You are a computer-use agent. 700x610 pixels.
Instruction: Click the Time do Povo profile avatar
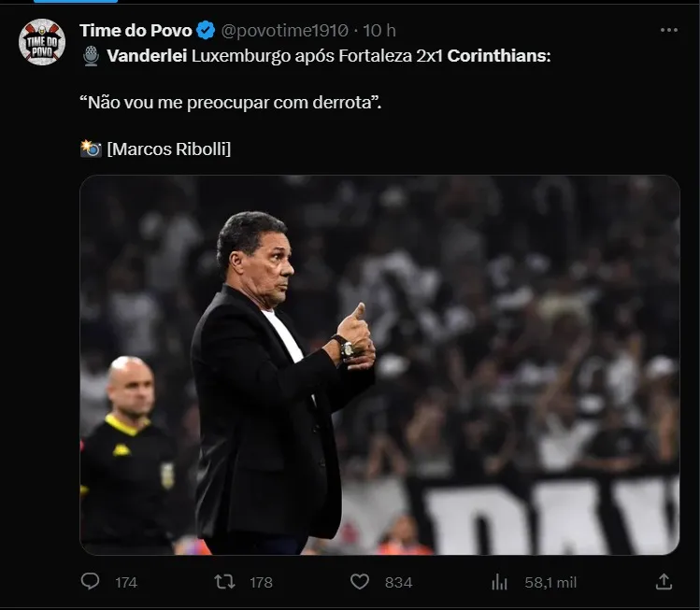[42, 42]
